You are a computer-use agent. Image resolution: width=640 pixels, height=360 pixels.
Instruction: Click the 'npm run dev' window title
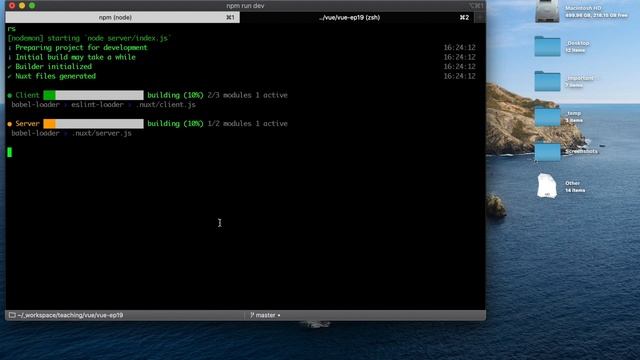pyautogui.click(x=245, y=6)
